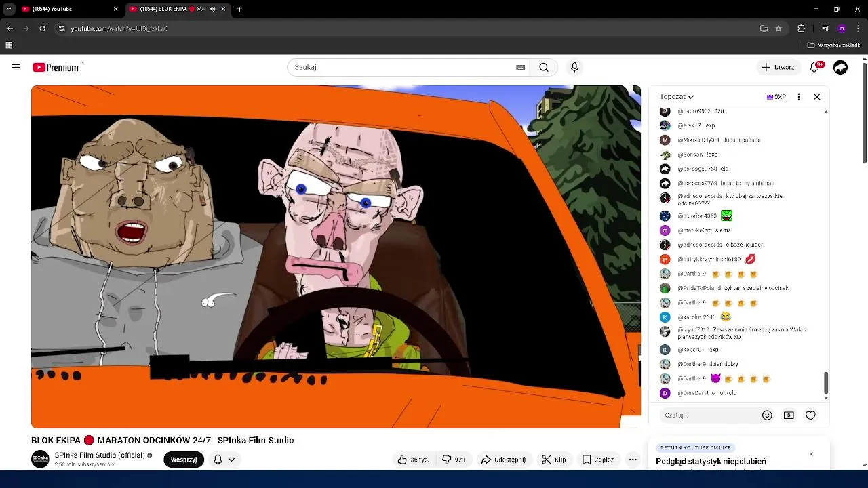The height and width of the screenshot is (488, 868).
Task: Click chat author @mat-ke3yq
Action: click(x=694, y=230)
